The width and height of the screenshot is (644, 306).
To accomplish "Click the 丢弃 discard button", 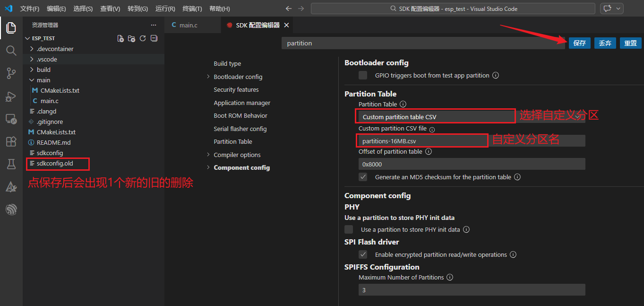I will (x=605, y=43).
